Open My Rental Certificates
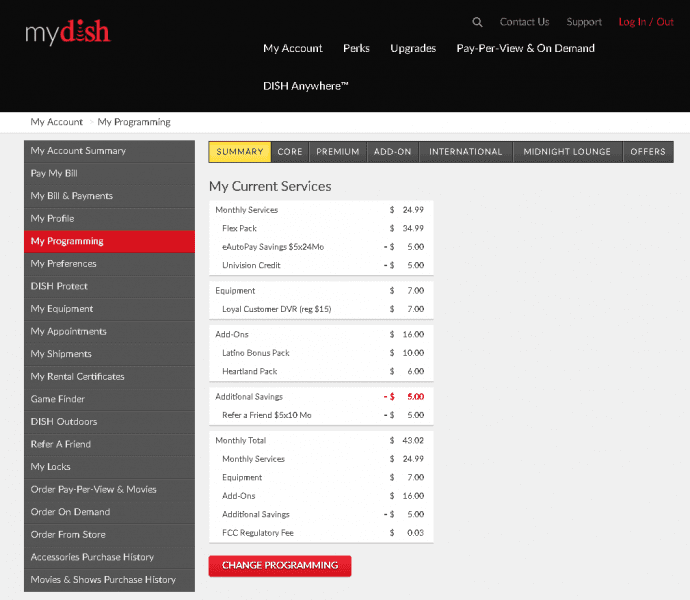The height and width of the screenshot is (600, 690). [x=110, y=377]
